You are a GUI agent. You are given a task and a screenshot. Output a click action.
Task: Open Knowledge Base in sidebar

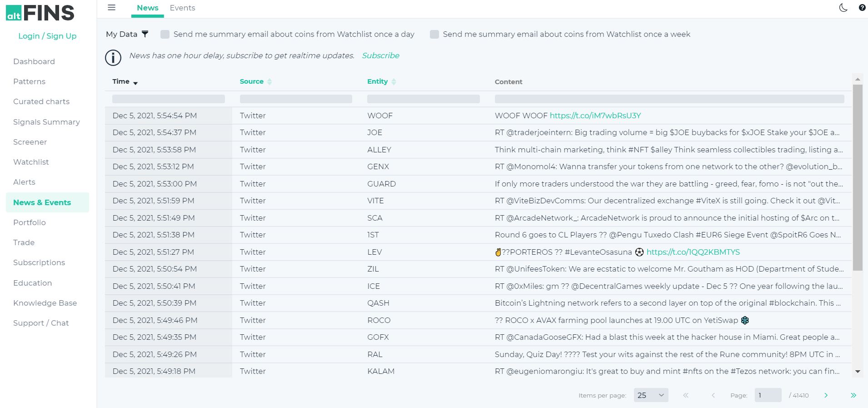pos(45,303)
